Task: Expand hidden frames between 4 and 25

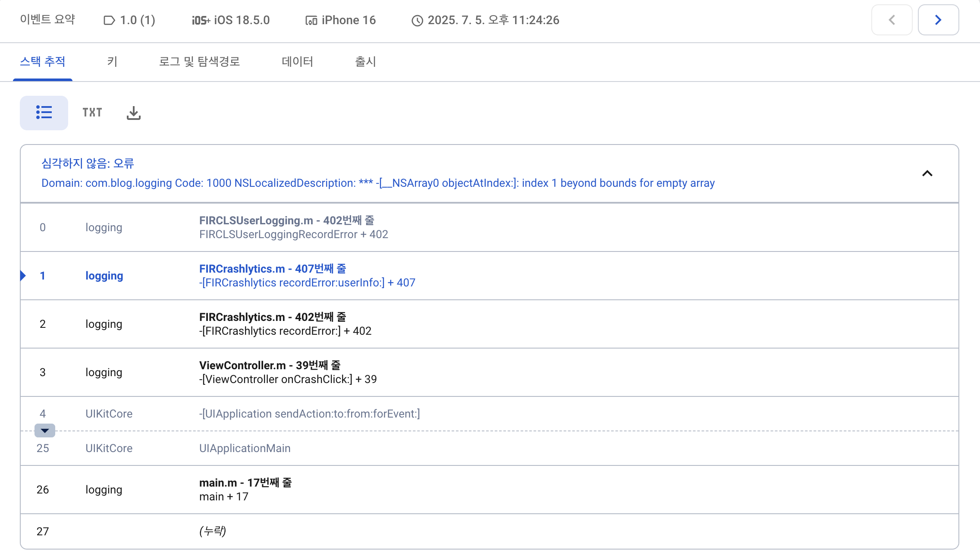Action: coord(44,430)
